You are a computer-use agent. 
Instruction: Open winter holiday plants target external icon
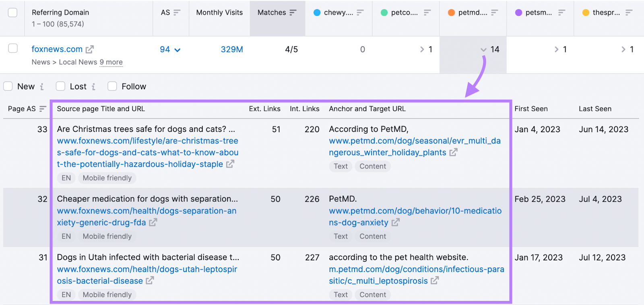pyautogui.click(x=454, y=152)
